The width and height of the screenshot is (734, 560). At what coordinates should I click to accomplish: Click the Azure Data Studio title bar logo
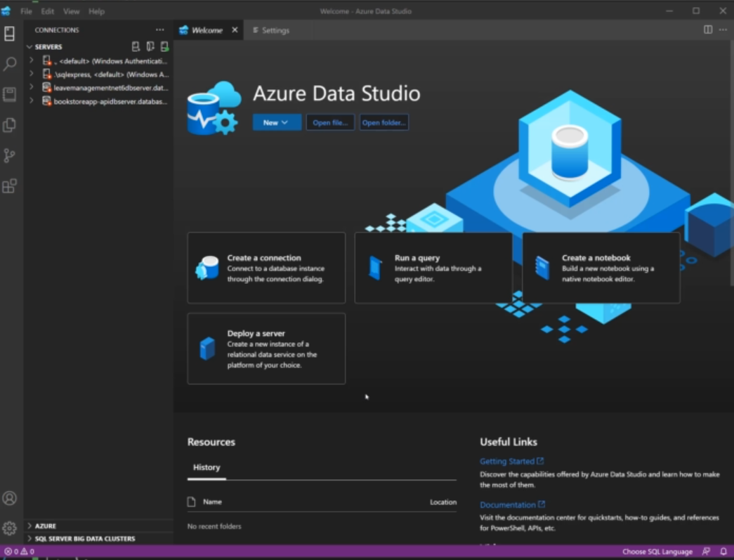6,11
